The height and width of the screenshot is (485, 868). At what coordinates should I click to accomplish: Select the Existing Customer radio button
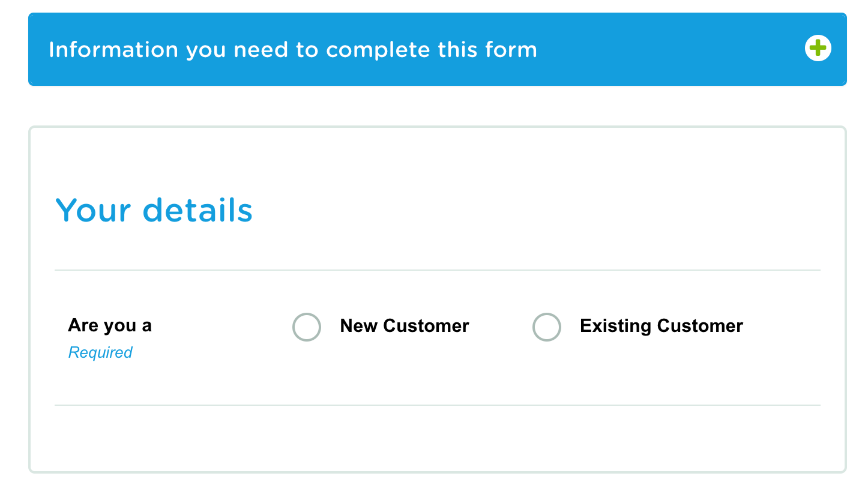coord(547,327)
